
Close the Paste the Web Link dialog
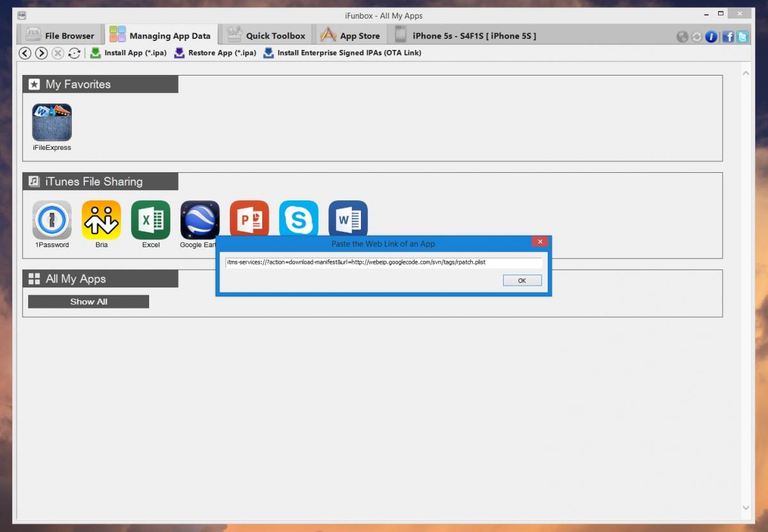540,242
